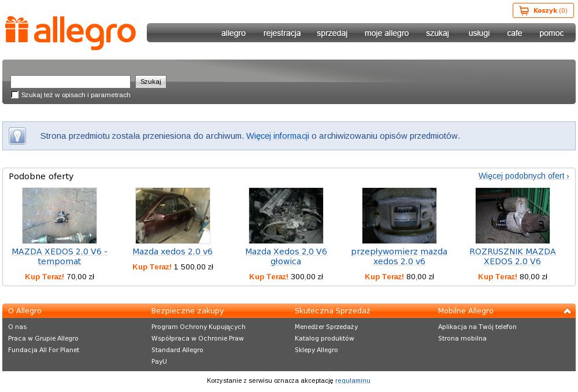Image resolution: width=578 pixels, height=392 pixels.
Task: Click 'Sklepy Allegro' footer link
Action: [316, 350]
